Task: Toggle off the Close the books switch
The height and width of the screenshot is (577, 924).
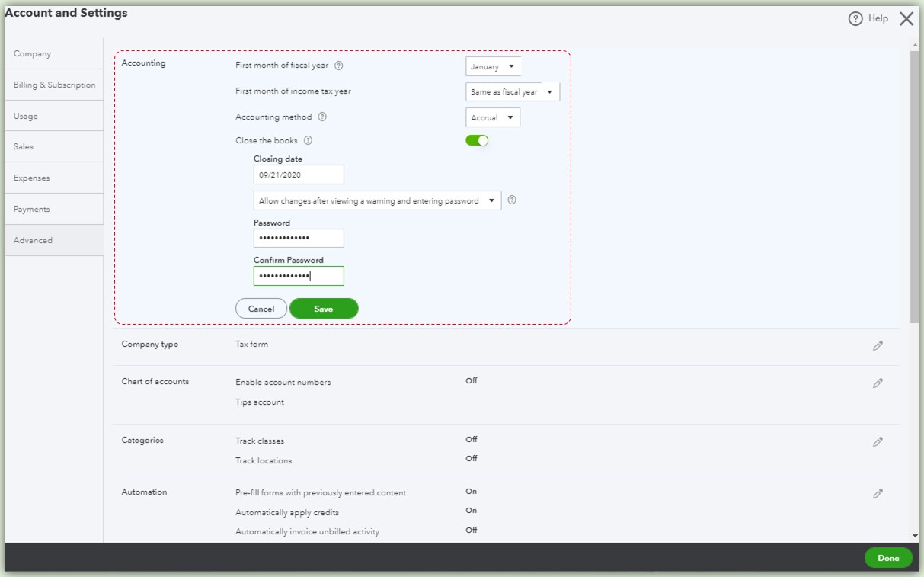Action: tap(477, 141)
